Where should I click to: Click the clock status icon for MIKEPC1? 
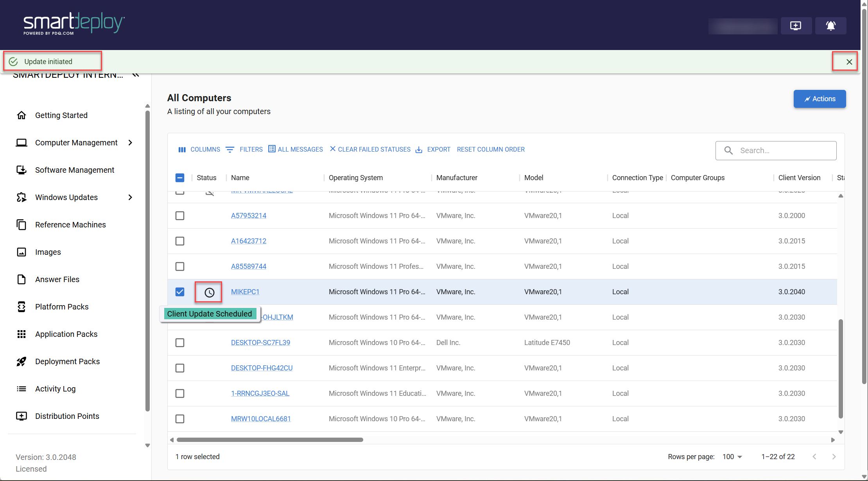point(209,292)
